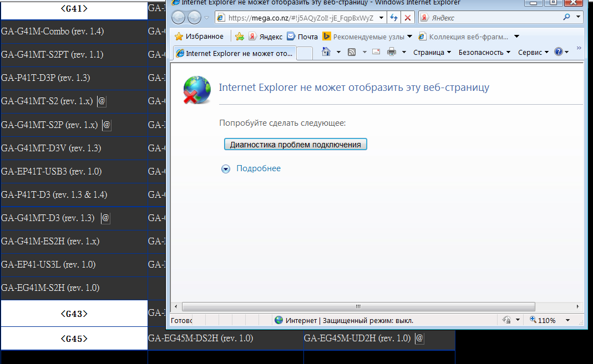Open the Help question mark menu
The width and height of the screenshot is (593, 364).
tap(561, 52)
